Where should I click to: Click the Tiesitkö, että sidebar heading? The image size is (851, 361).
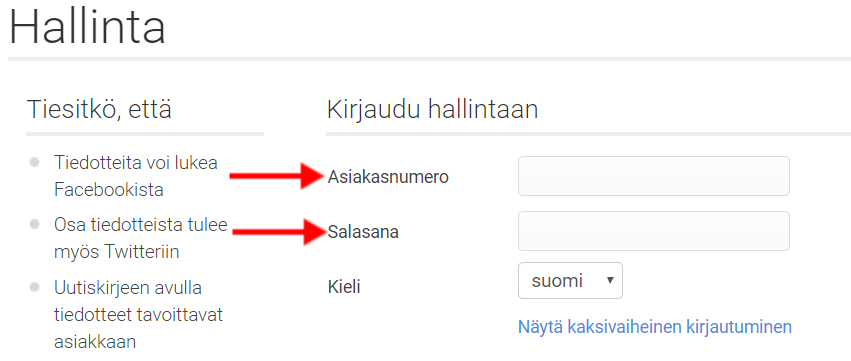[x=99, y=110]
